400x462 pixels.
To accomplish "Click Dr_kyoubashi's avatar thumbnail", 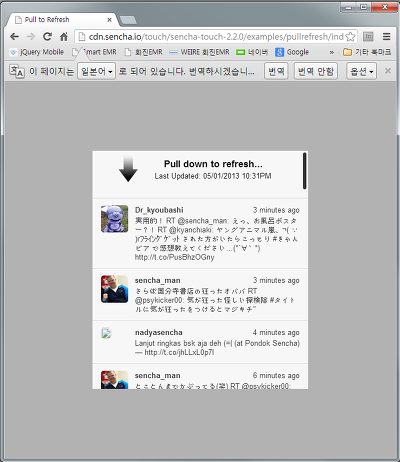I will coord(114,219).
